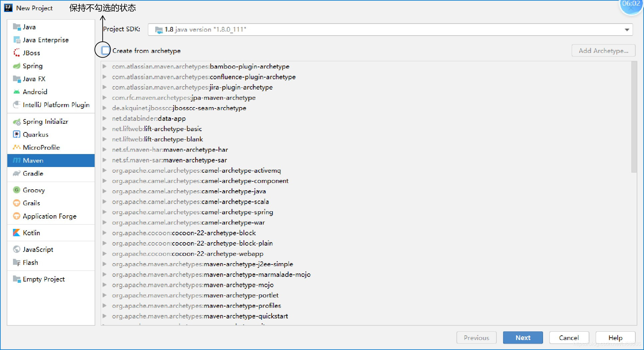Viewport: 644px width, 350px height.
Task: Click the Cancel button
Action: [569, 338]
